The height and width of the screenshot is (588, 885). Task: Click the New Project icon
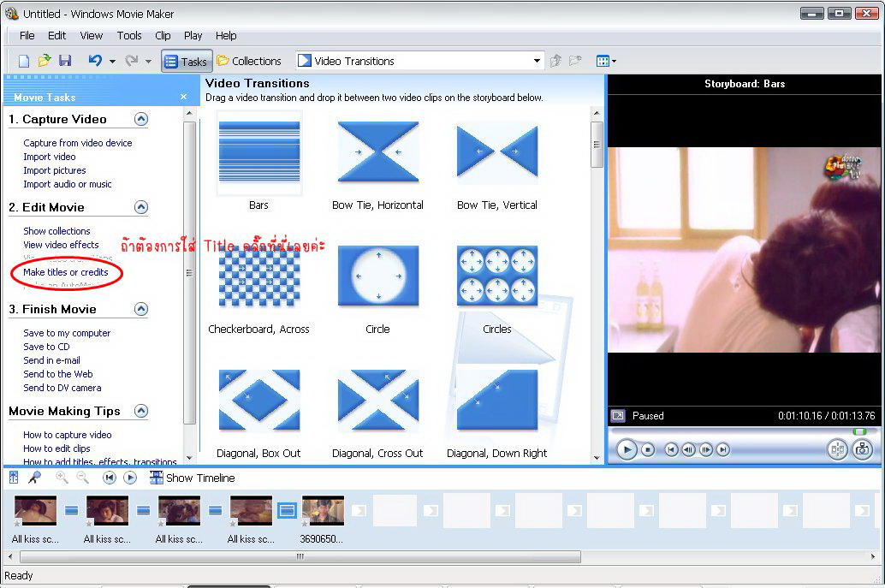click(24, 61)
